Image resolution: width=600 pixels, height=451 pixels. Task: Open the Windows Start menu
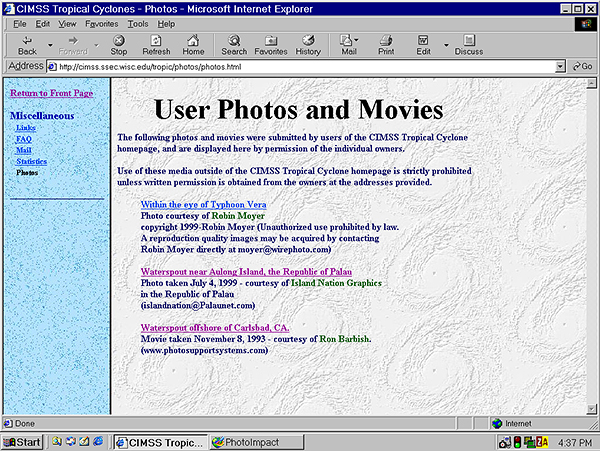pos(22,441)
